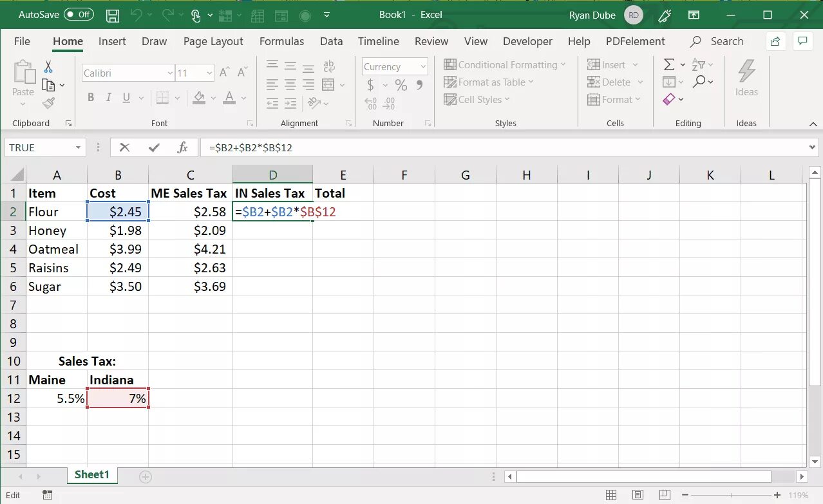Switch to Page Layout view in status bar

coord(637,495)
